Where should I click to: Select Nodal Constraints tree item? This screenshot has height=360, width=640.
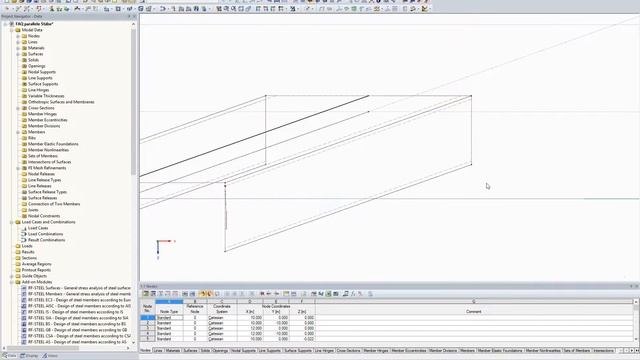(x=44, y=216)
